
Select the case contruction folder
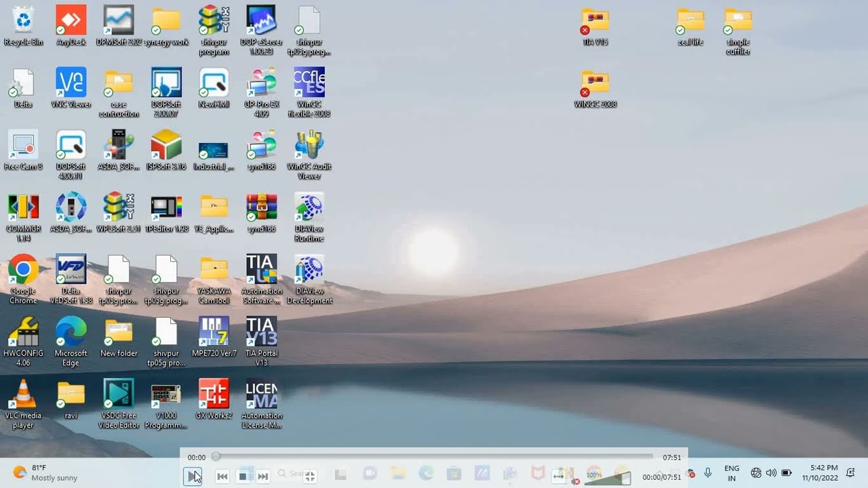pos(119,93)
